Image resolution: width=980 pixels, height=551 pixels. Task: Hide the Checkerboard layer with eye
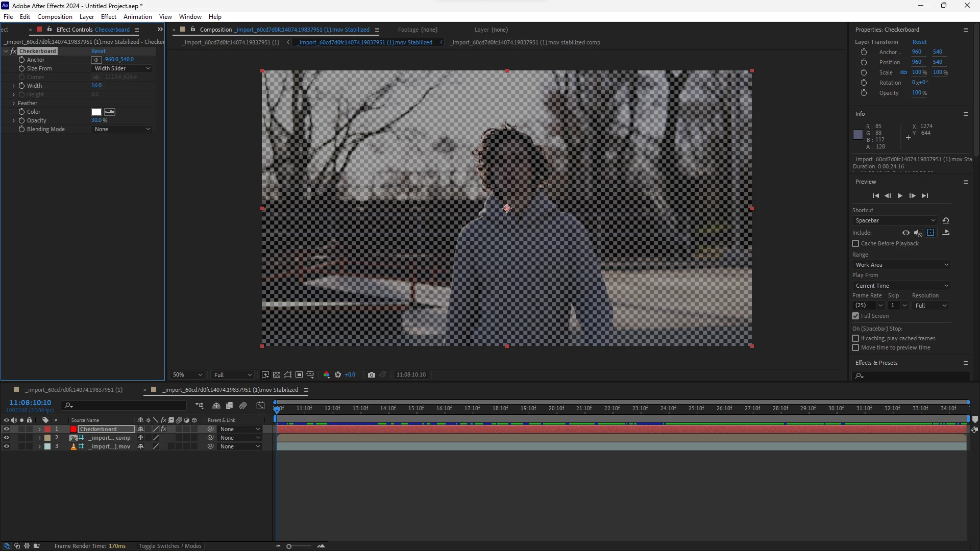coord(6,429)
